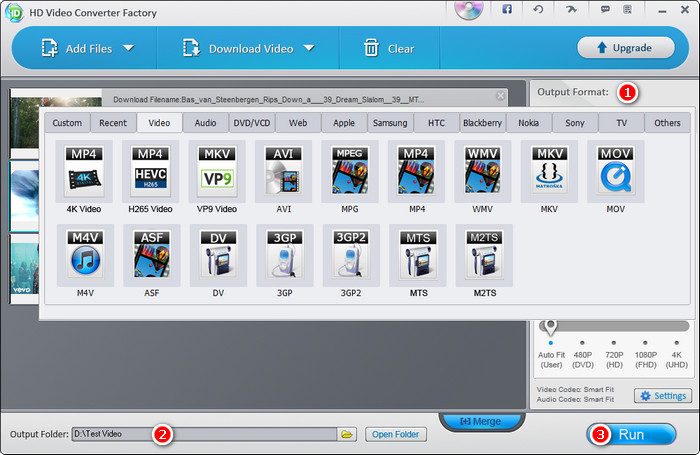Select the 4K Video MP4 format icon
700x455 pixels.
pos(84,172)
